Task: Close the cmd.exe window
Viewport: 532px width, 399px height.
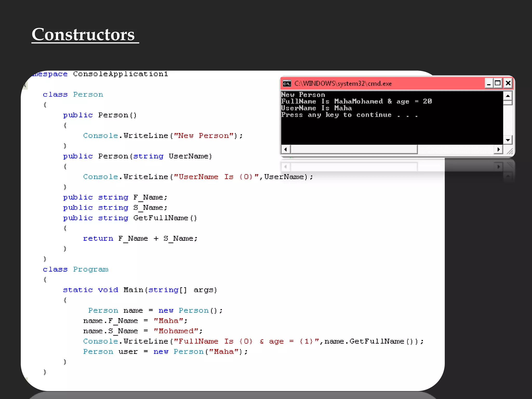Action: [x=508, y=83]
